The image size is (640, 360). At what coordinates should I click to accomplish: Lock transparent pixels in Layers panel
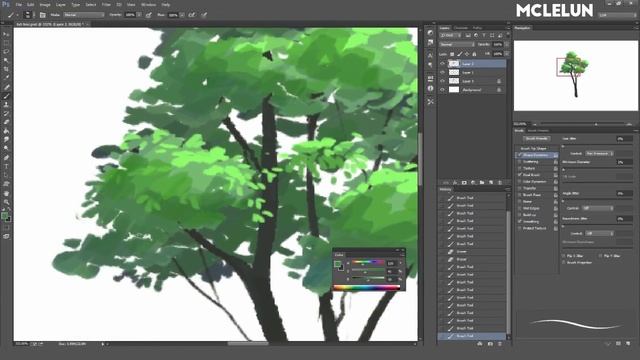point(452,54)
